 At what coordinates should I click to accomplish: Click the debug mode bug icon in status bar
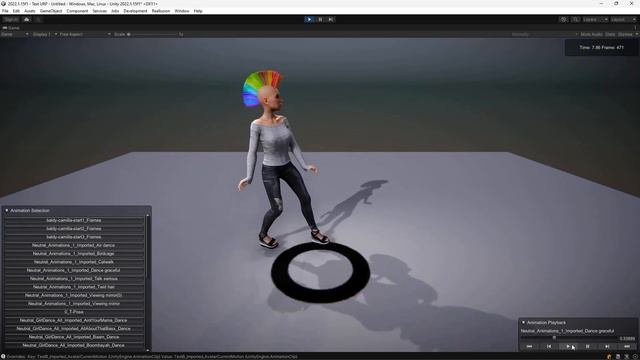[609, 357]
